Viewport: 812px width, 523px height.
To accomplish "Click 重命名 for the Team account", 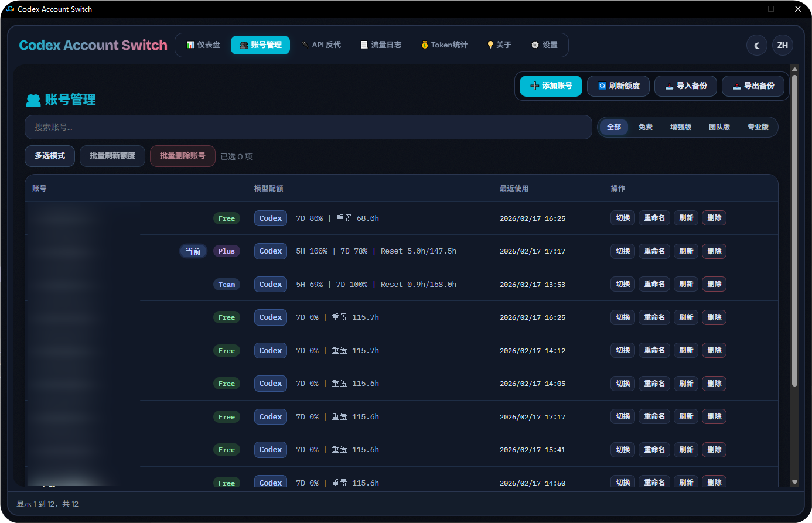I will [x=654, y=284].
